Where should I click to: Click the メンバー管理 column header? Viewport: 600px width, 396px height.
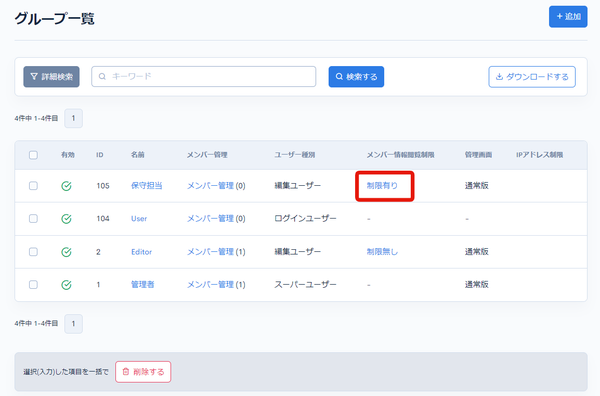point(207,155)
